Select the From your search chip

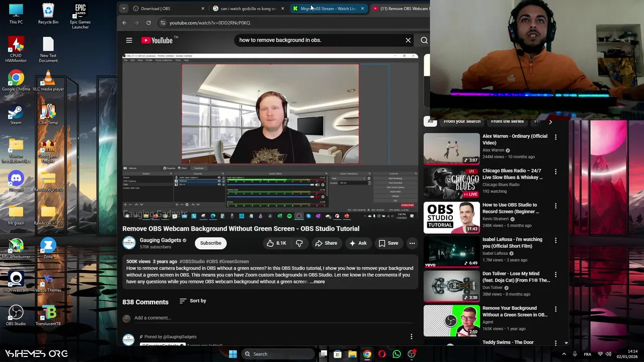pyautogui.click(x=462, y=121)
